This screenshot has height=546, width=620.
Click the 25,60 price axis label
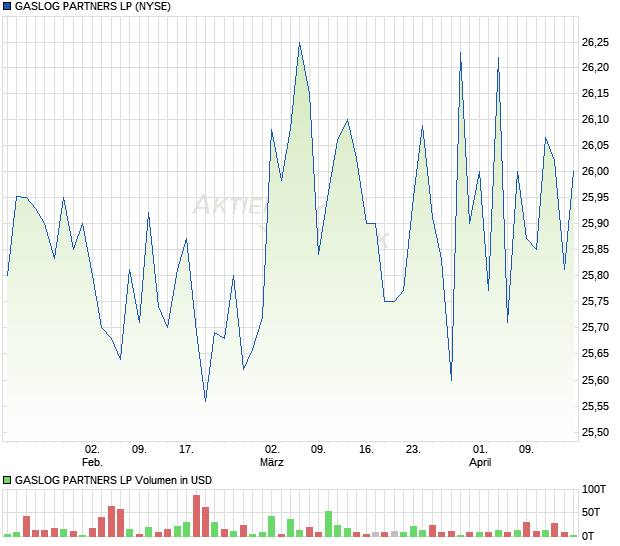pos(595,380)
